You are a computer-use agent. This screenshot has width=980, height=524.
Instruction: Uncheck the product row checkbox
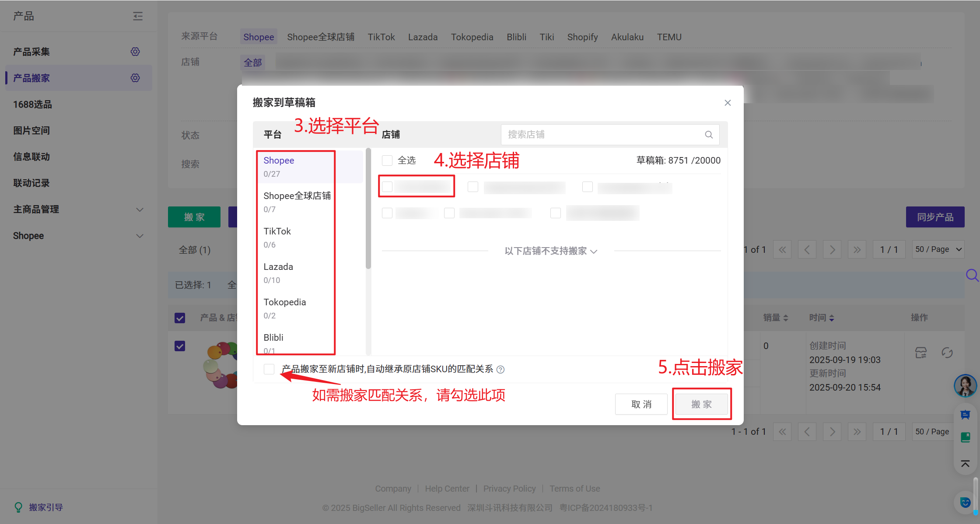(x=180, y=346)
